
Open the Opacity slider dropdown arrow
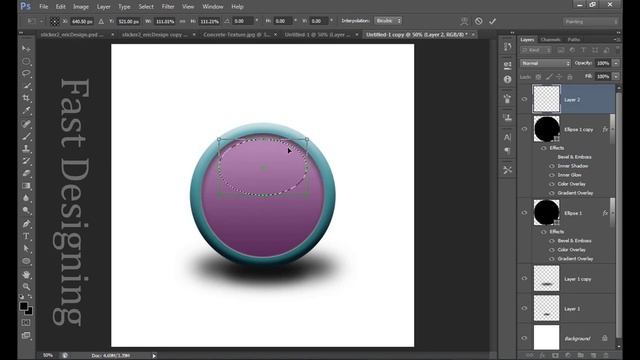click(x=616, y=63)
